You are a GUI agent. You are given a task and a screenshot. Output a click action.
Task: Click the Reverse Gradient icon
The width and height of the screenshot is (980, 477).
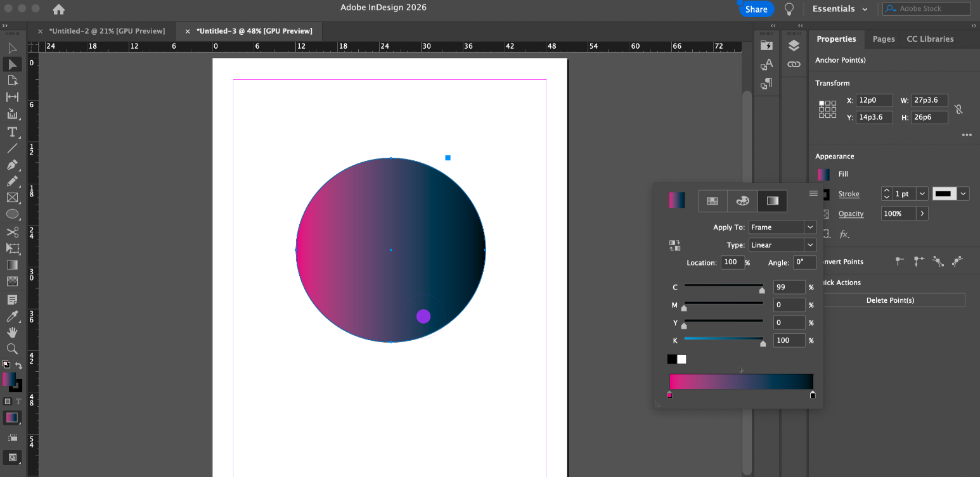click(674, 245)
